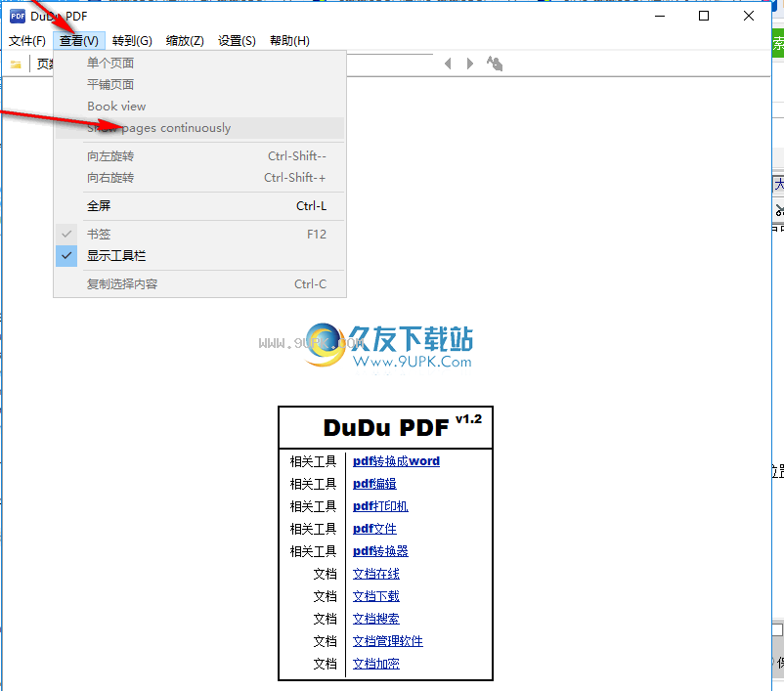This screenshot has height=691, width=784.
Task: Open the 转到(G) menu
Action: 132,40
